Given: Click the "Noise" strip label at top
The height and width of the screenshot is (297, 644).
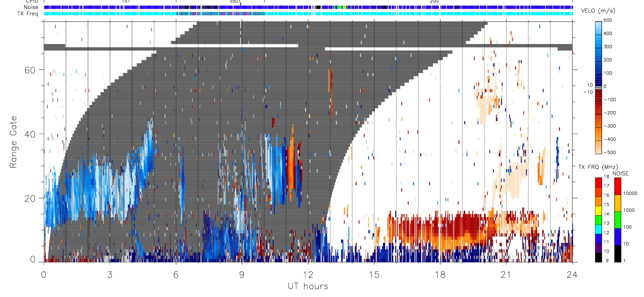Looking at the screenshot, I should [x=31, y=7].
